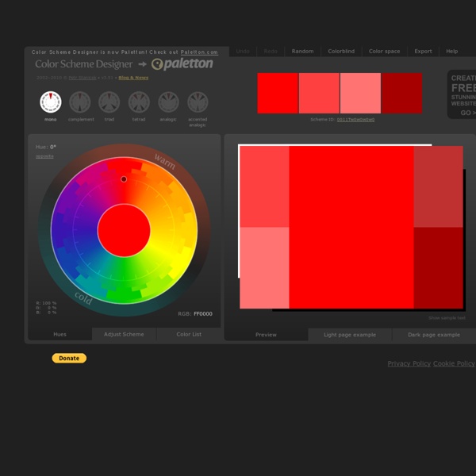Click the Scheme ID link
This screenshot has width=476, height=476.
pos(355,120)
